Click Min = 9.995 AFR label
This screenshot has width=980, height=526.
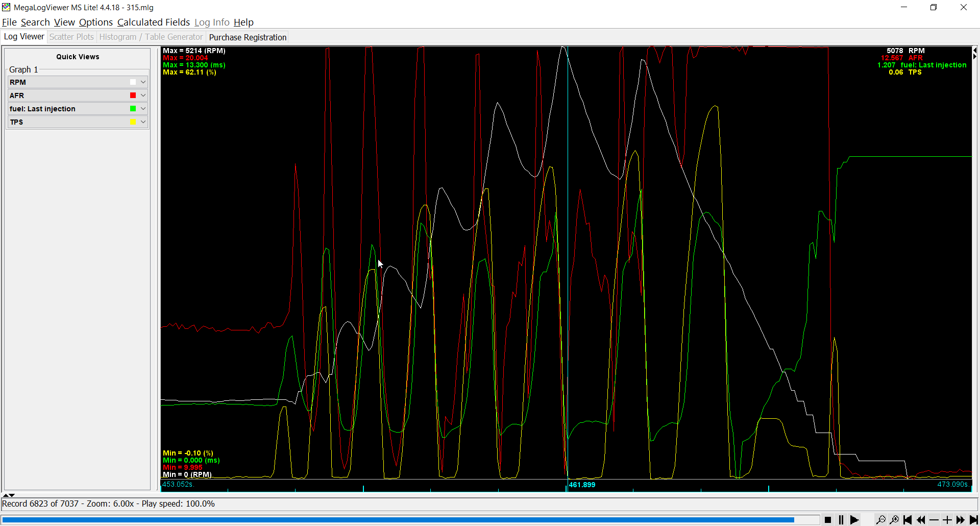click(183, 467)
